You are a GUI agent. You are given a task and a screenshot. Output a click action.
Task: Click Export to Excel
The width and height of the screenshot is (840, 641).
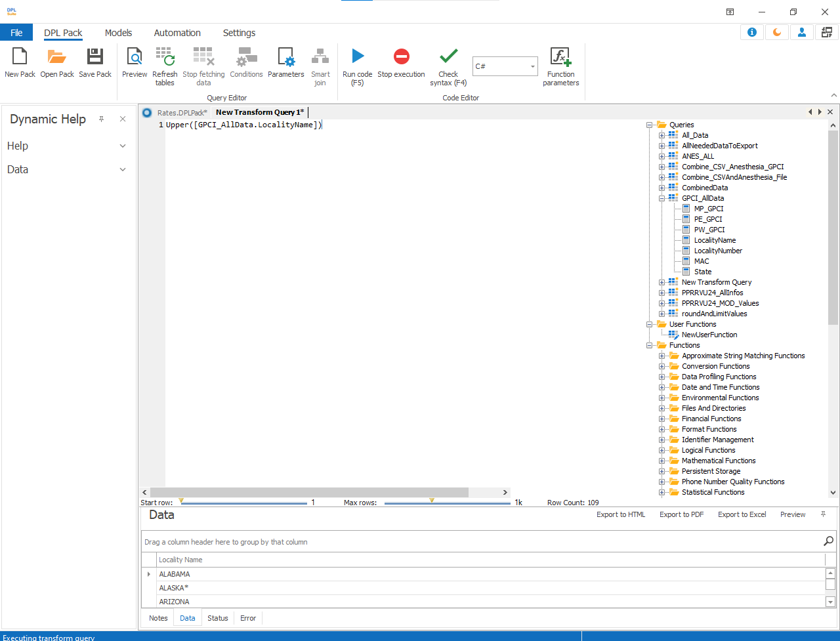[x=742, y=514]
